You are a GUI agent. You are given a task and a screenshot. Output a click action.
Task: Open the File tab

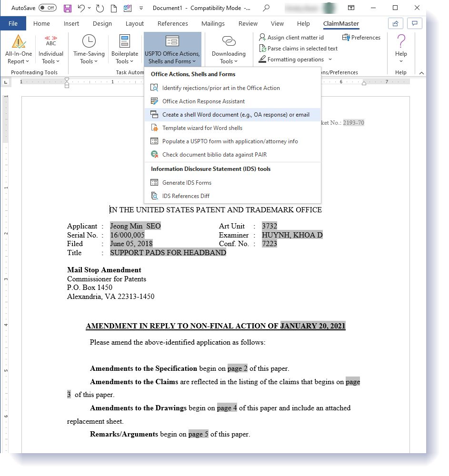point(13,24)
